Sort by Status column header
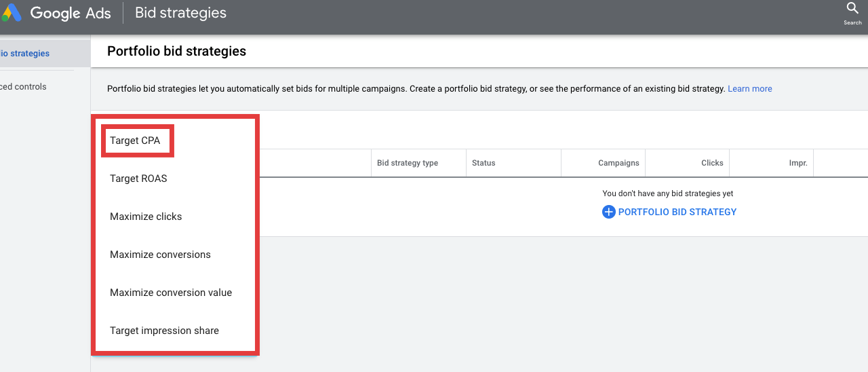This screenshot has width=868, height=372. 484,163
